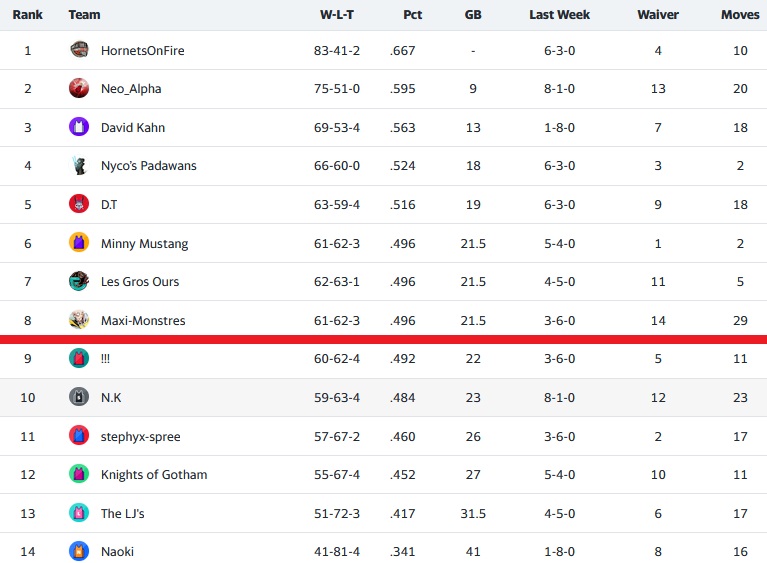This screenshot has height=563, width=767.
Task: Click The LJ's team name
Action: (122, 513)
